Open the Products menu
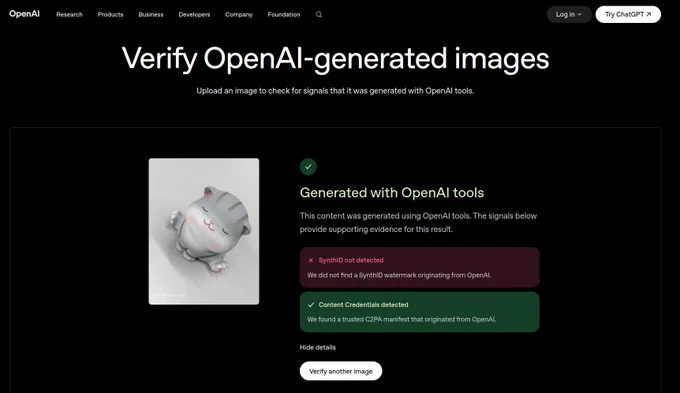Viewport: 680px width, 393px height. click(110, 14)
